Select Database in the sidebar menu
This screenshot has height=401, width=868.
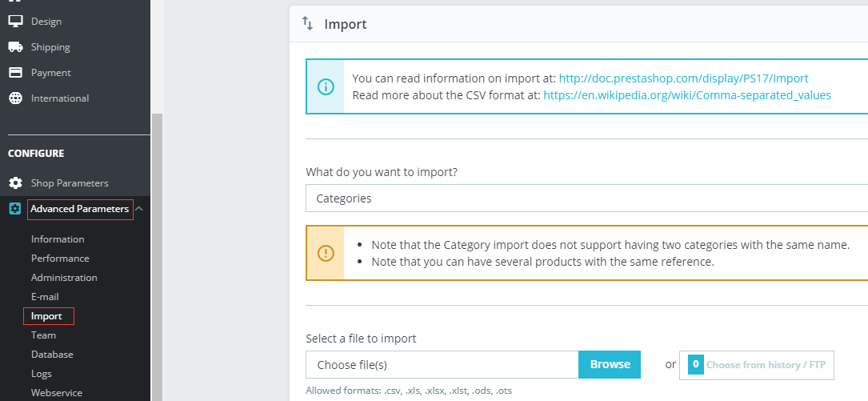[x=52, y=355]
